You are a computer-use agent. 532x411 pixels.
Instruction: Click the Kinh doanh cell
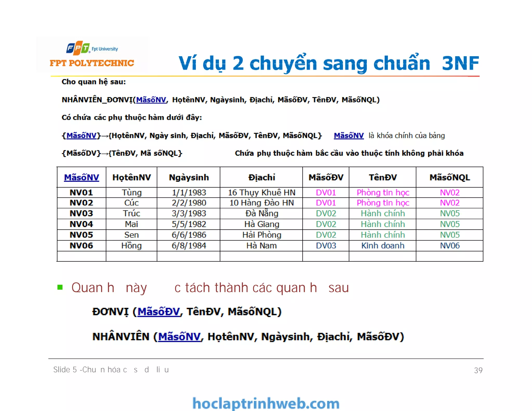coord(383,246)
